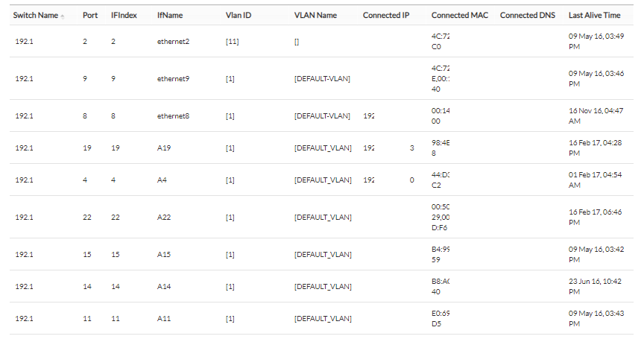Click the A22 interface row
Viewport: 644px width, 339px height.
pyautogui.click(x=164, y=218)
